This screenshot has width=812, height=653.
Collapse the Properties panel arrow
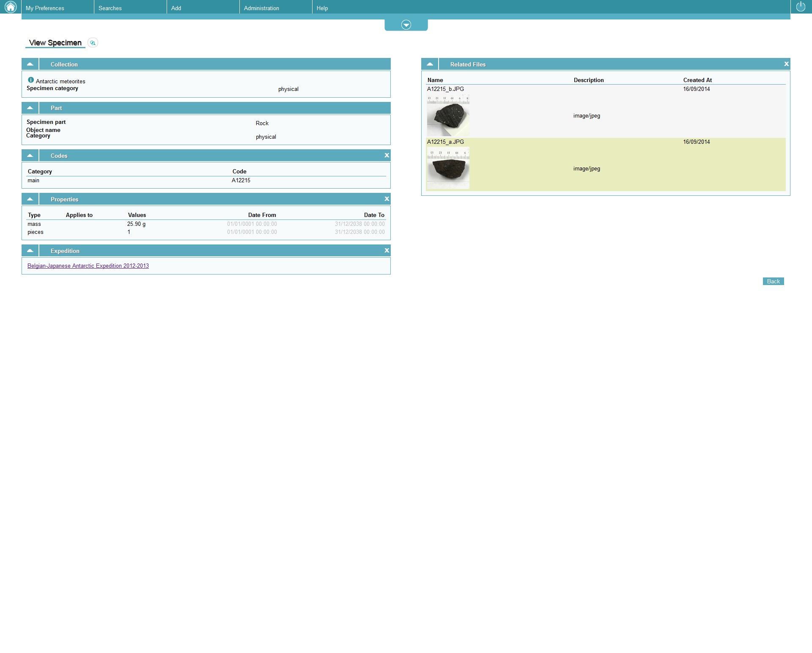(30, 199)
